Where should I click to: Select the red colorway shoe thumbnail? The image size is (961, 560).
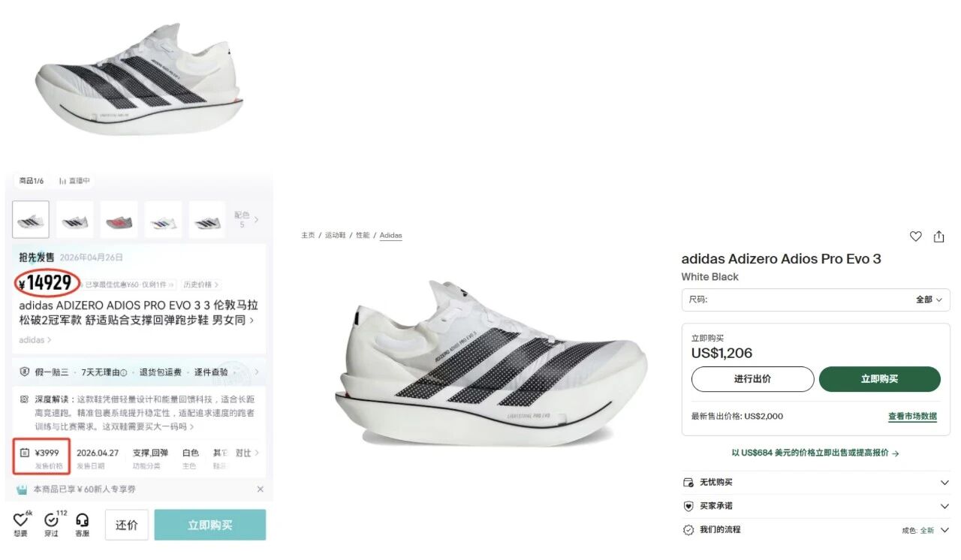(x=119, y=220)
